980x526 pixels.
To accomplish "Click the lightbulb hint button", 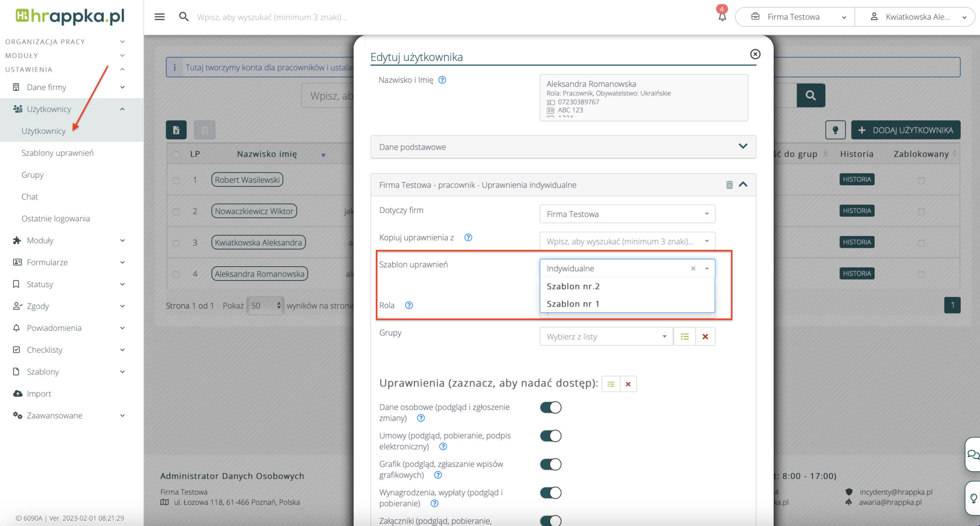I will click(835, 130).
